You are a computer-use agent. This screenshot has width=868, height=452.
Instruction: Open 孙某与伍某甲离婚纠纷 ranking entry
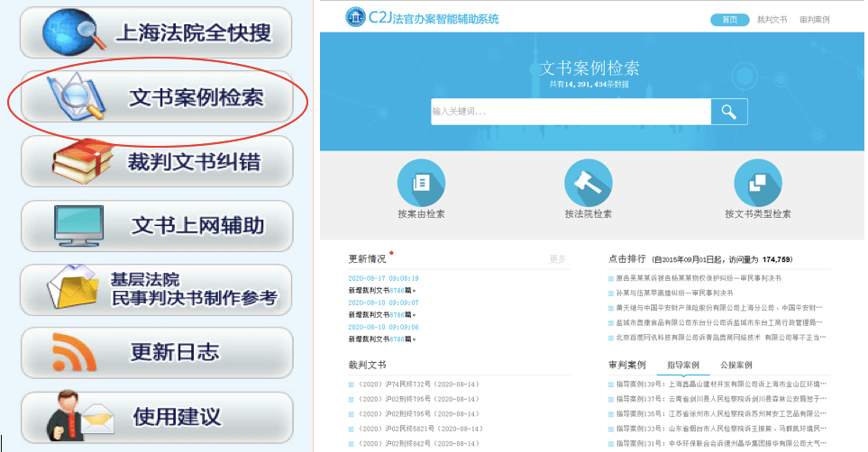click(x=674, y=293)
